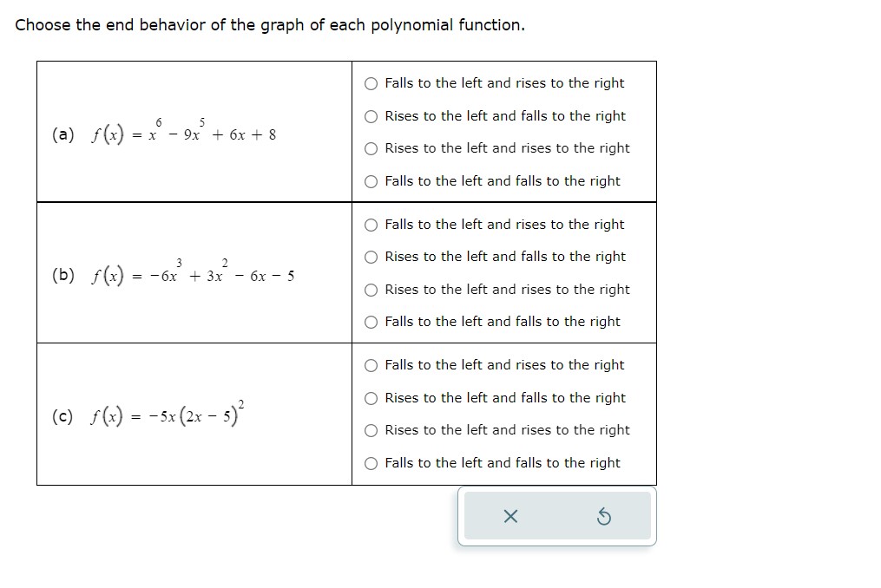Select "Rises to the left and falls to the right" for part (a)
The image size is (881, 588).
371,115
